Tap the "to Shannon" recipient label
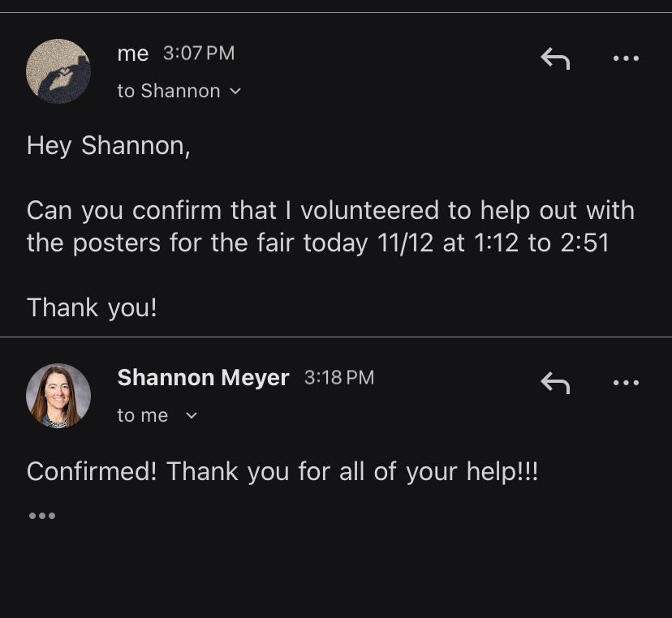The height and width of the screenshot is (618, 672). [x=169, y=91]
